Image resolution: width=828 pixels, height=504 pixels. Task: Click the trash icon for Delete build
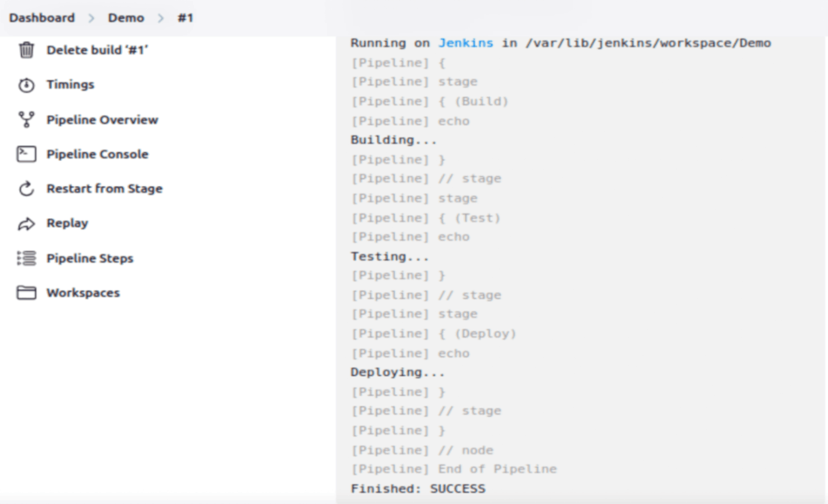(26, 50)
